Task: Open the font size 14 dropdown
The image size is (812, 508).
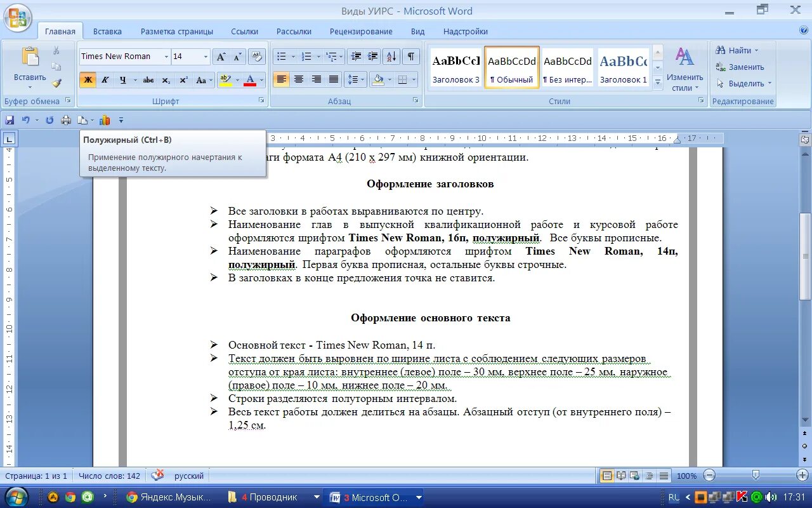Action: coord(206,57)
